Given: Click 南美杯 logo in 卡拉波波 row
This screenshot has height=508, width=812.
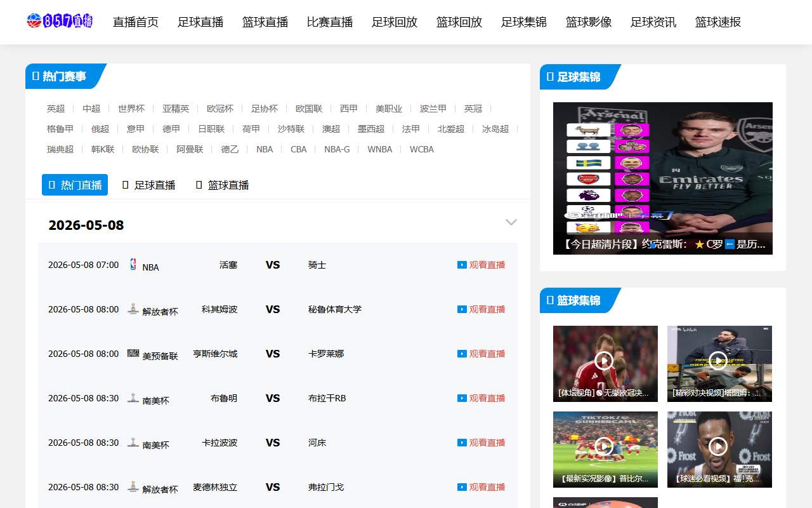Looking at the screenshot, I should tap(133, 442).
